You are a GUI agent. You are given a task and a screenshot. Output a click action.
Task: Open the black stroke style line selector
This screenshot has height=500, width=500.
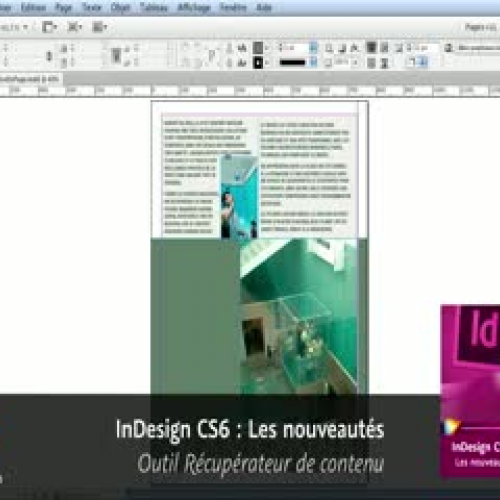(292, 62)
